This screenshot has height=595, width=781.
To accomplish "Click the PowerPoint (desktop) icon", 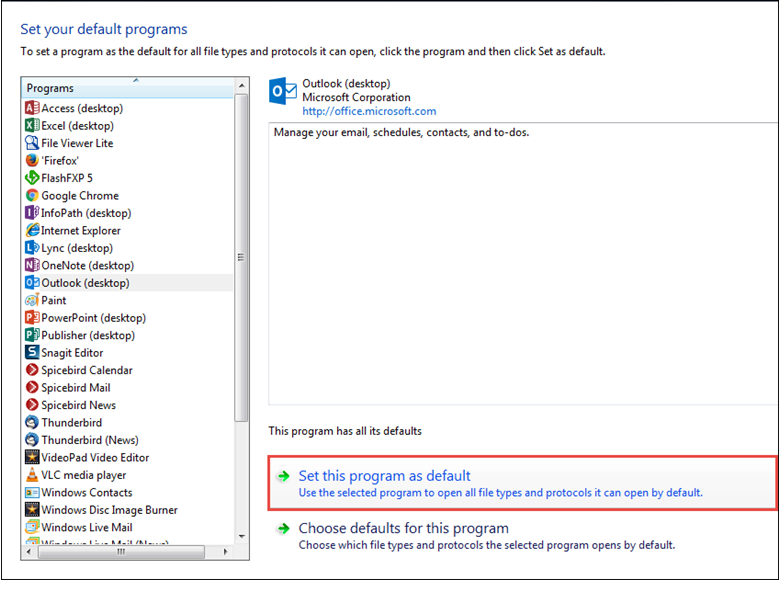I will point(32,317).
